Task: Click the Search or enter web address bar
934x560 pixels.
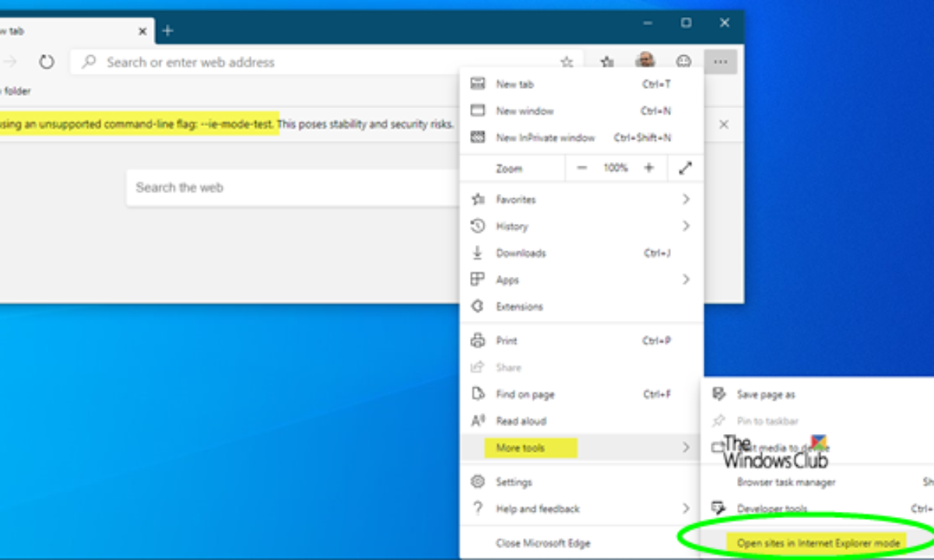Action: click(x=326, y=62)
